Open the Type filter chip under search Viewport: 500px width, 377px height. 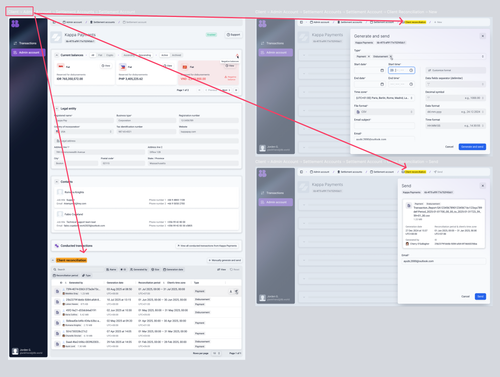[x=86, y=276]
